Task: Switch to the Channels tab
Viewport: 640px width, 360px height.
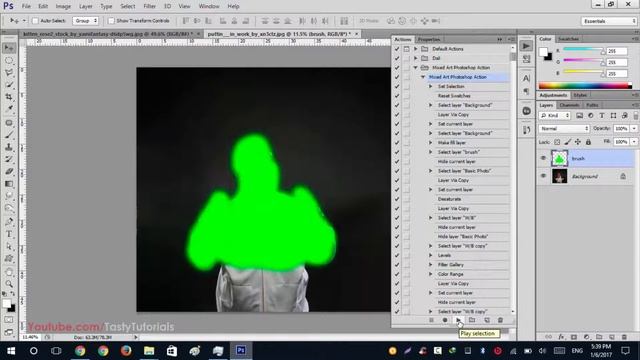Action: 569,105
